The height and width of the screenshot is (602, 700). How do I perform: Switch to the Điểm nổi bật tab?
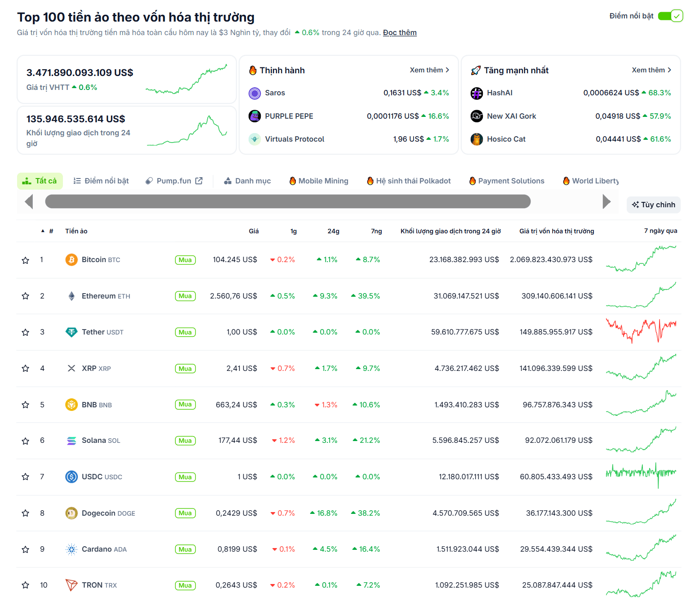click(x=101, y=181)
